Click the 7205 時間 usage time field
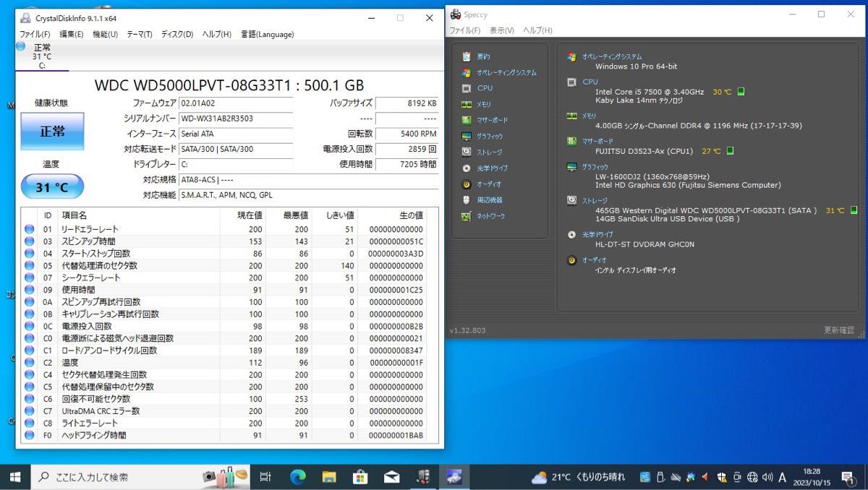This screenshot has width=868, height=490. click(x=407, y=164)
